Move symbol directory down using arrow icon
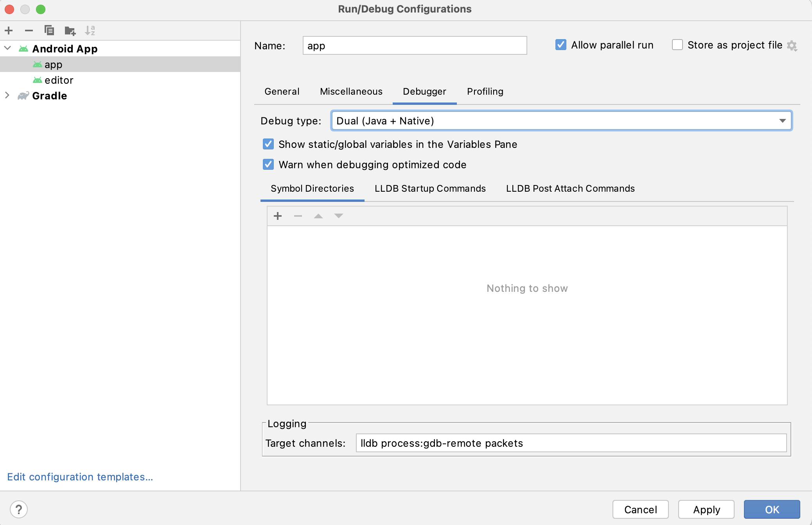Viewport: 812px width, 525px height. 339,216
